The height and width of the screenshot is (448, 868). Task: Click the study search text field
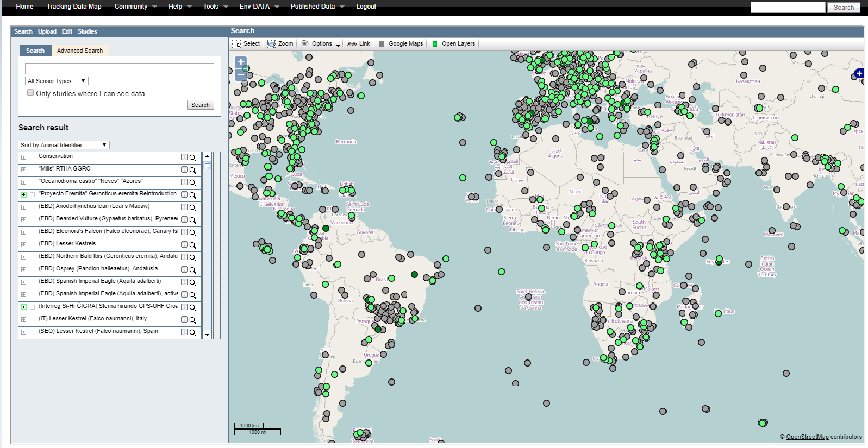(120, 68)
